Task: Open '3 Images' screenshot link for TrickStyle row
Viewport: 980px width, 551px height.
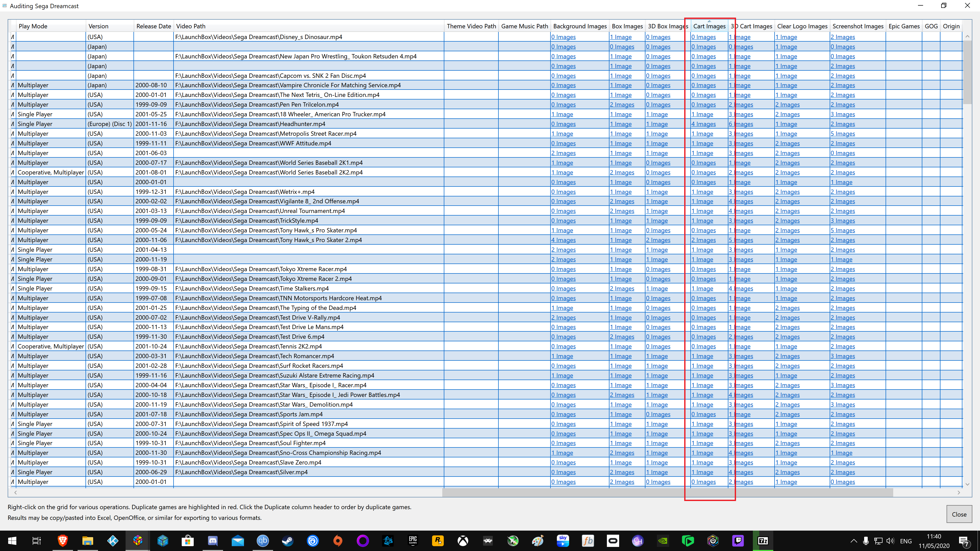Action: pos(843,221)
